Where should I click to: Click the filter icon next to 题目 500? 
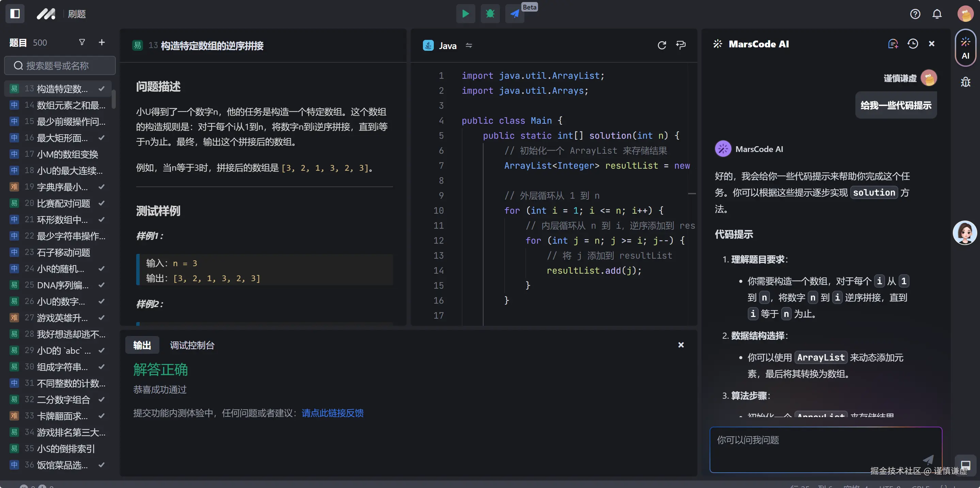click(x=82, y=42)
